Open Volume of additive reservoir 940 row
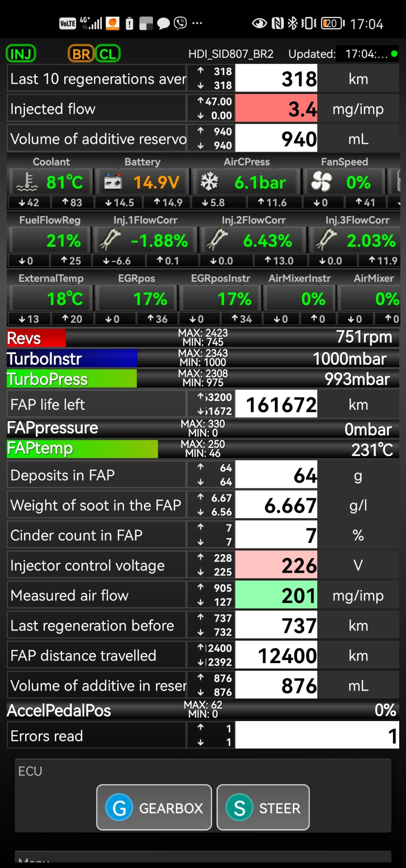 click(x=203, y=139)
